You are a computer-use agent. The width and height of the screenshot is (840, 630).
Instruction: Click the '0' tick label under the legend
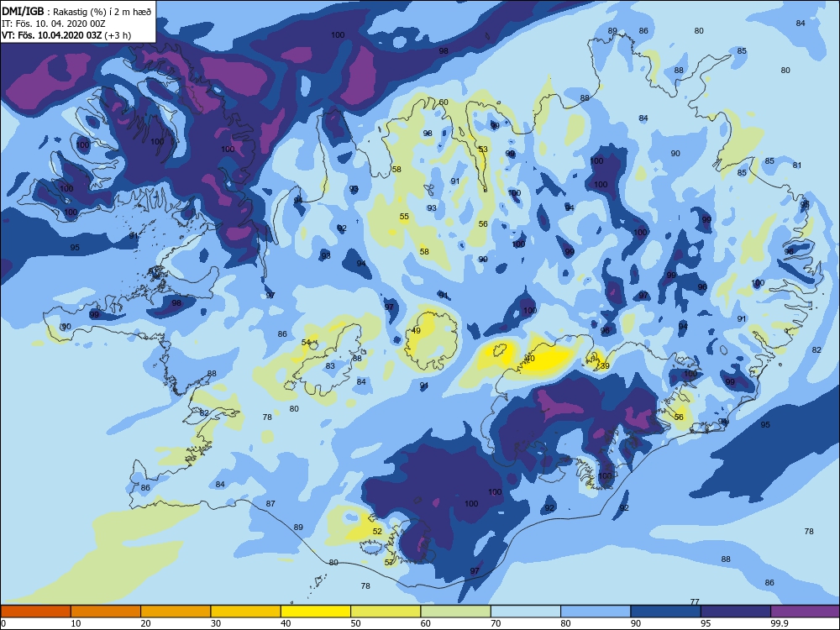click(x=3, y=623)
